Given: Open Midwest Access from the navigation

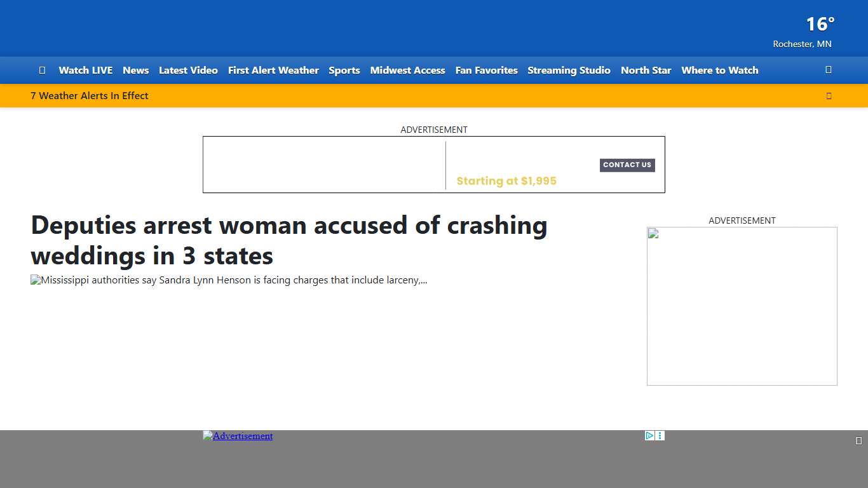Looking at the screenshot, I should (x=407, y=70).
